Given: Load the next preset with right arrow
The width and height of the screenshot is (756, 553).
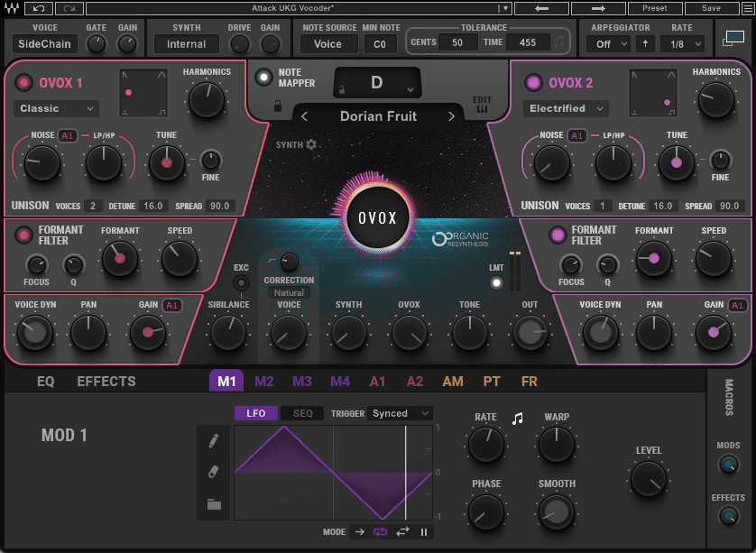Looking at the screenshot, I should tap(598, 8).
